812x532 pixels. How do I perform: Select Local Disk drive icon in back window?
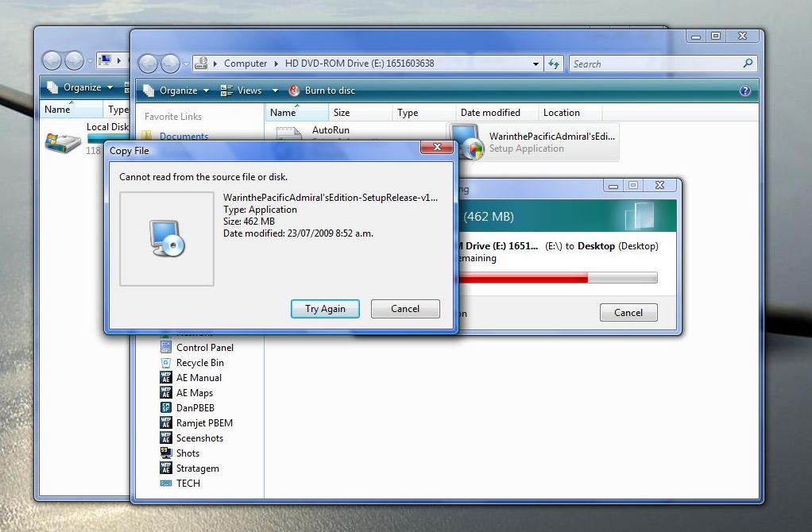[63, 142]
